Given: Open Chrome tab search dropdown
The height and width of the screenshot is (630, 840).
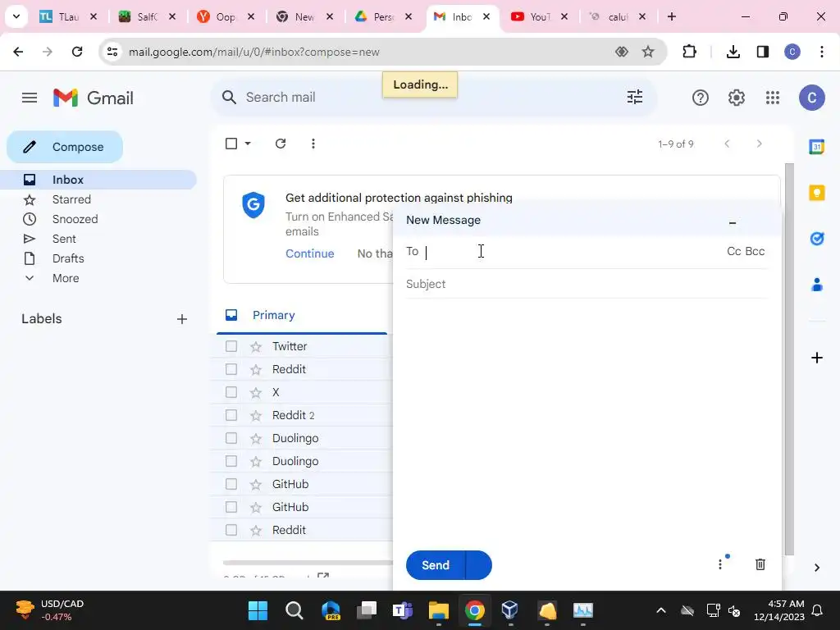Looking at the screenshot, I should [x=16, y=16].
